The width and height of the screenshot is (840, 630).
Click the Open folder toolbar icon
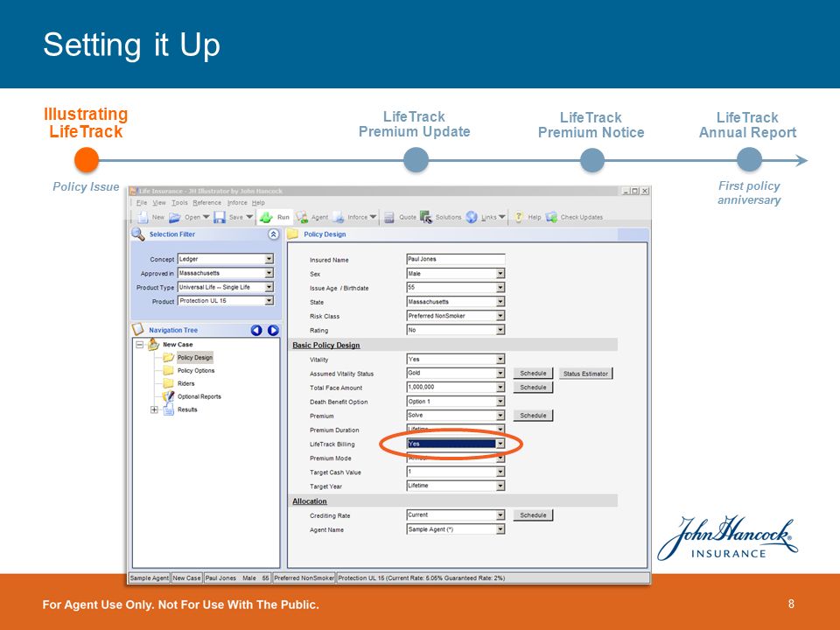click(x=175, y=218)
